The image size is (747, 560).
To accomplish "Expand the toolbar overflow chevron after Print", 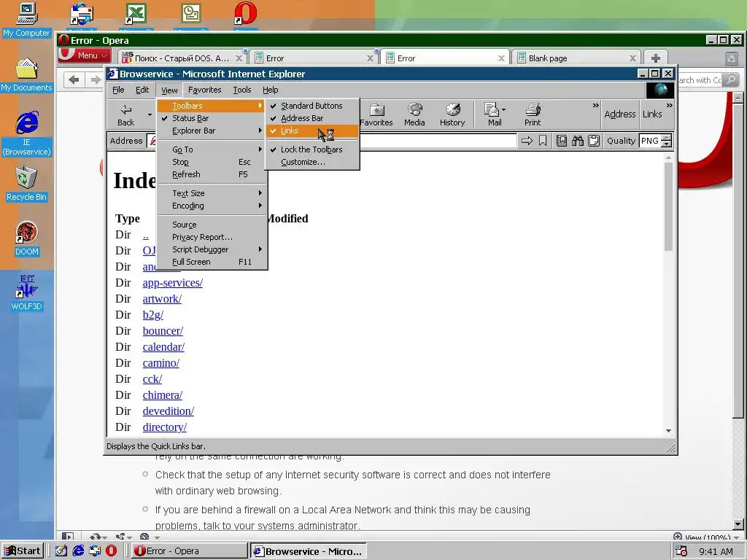I will pos(595,106).
